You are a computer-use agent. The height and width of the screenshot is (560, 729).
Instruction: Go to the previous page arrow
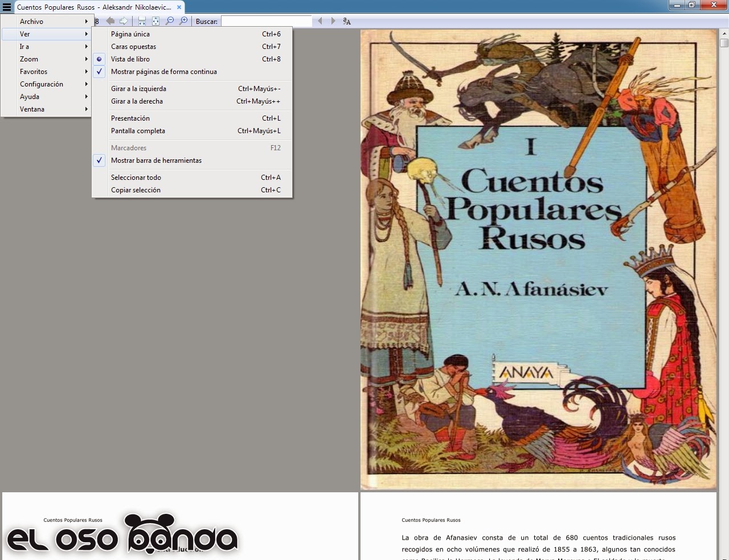click(x=110, y=21)
